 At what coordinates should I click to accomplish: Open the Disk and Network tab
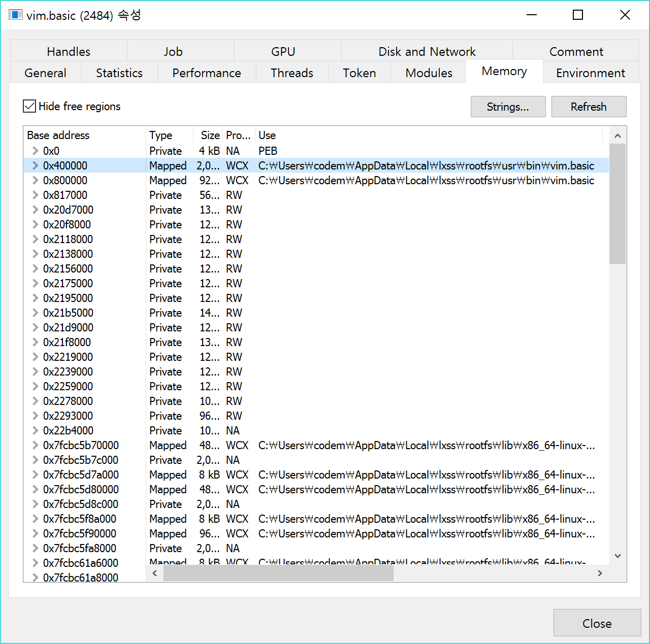click(427, 52)
